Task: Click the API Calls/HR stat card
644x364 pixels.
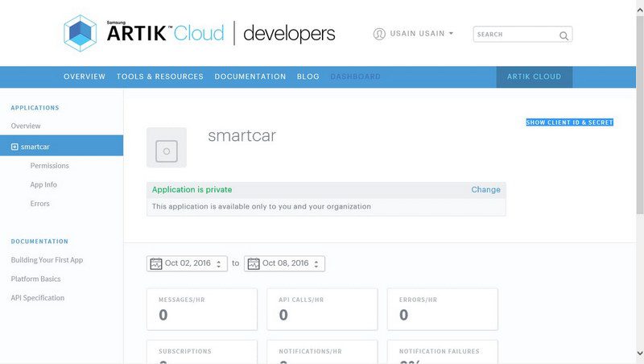Action: coord(322,309)
